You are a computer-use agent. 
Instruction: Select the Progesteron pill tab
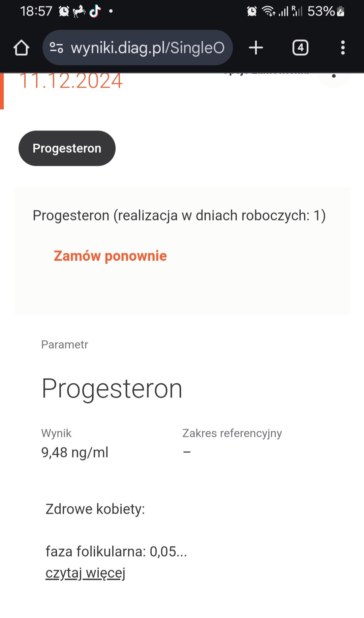pyautogui.click(x=67, y=148)
